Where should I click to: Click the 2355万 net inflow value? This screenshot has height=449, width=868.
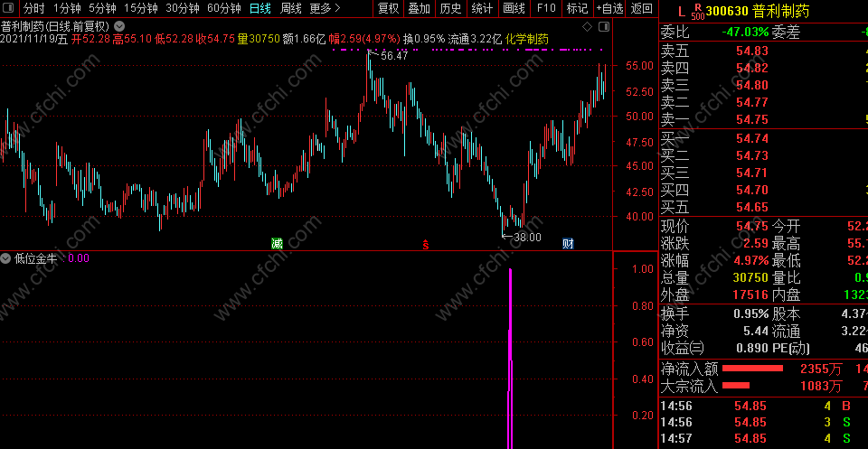(822, 369)
